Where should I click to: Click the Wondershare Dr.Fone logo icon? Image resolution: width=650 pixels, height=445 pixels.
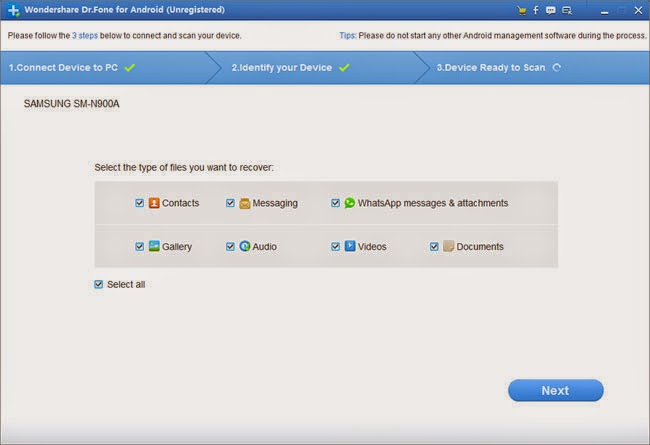14,10
